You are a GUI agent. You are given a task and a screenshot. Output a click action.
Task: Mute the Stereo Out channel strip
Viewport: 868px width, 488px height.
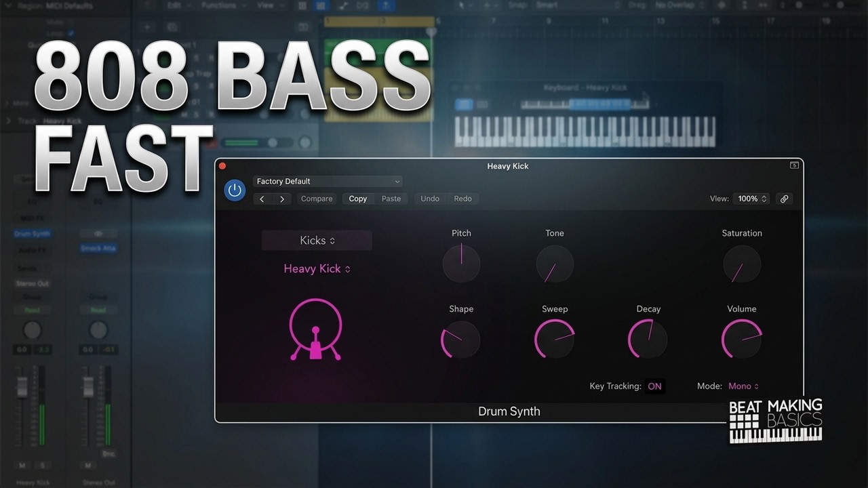(88, 466)
